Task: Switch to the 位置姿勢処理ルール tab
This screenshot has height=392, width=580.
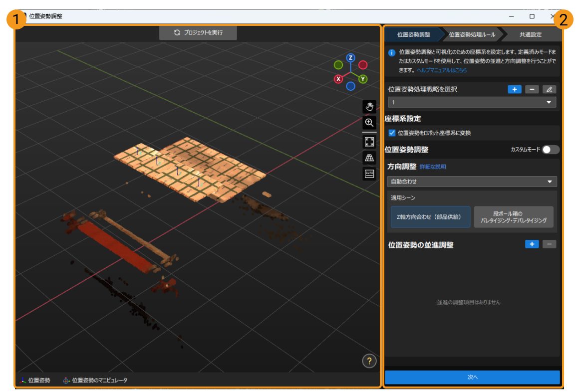Action: [472, 35]
